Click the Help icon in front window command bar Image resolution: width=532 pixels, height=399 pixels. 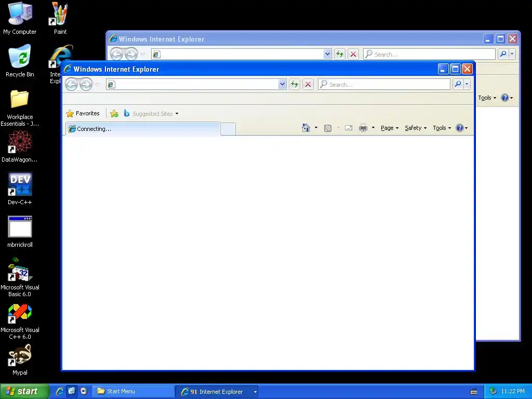point(460,128)
